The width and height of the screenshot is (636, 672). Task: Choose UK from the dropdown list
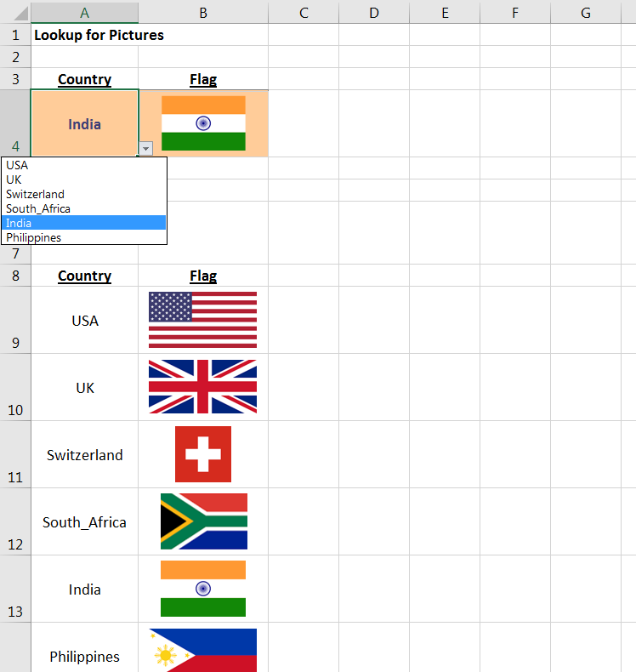point(83,179)
